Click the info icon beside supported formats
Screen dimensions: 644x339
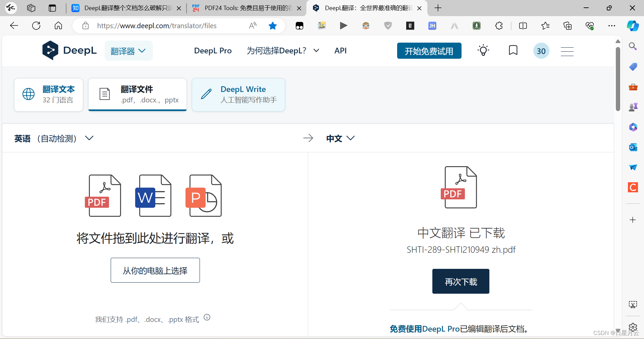coord(207,317)
